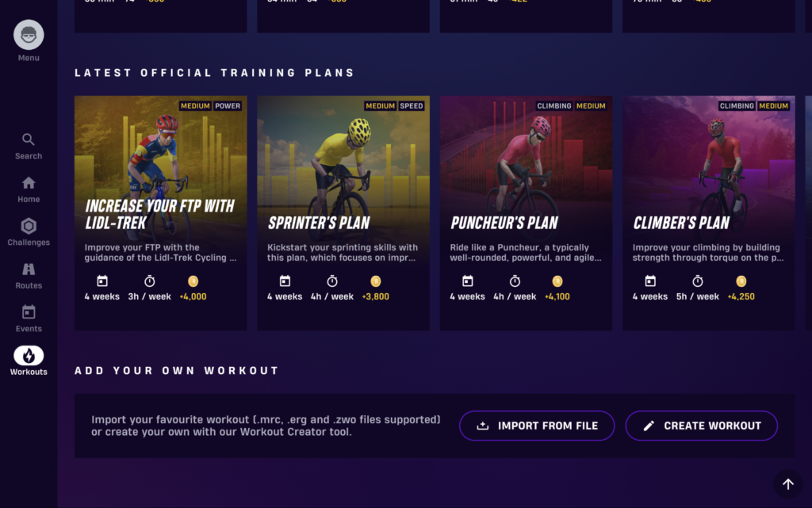Click the Menu label under the avatar
Viewport: 812px width, 508px height.
29,58
